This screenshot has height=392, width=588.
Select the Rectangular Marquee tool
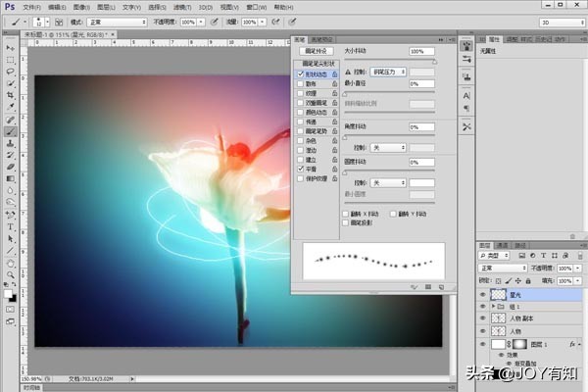pyautogui.click(x=10, y=59)
